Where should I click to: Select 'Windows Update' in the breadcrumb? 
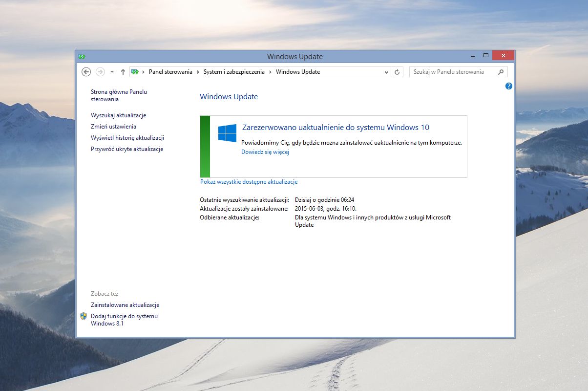pos(298,72)
